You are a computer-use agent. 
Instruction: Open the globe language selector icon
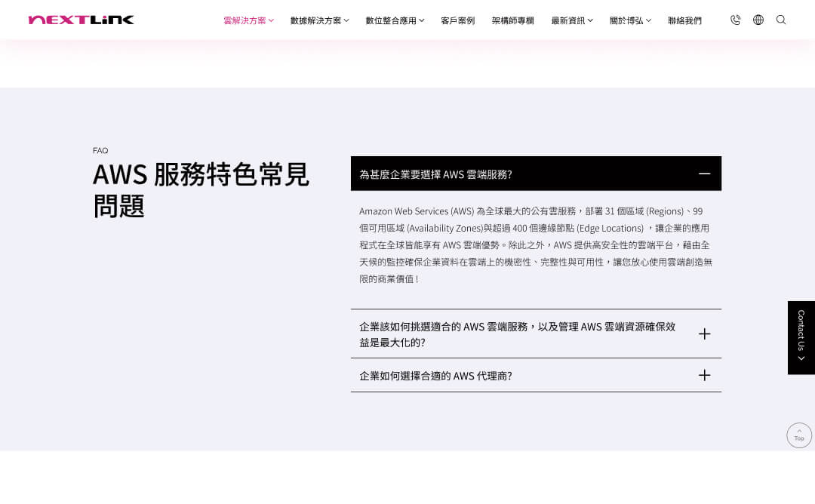(758, 20)
